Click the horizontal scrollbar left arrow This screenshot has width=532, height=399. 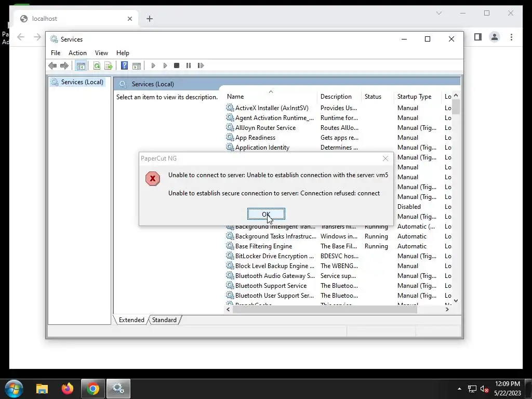point(229,309)
